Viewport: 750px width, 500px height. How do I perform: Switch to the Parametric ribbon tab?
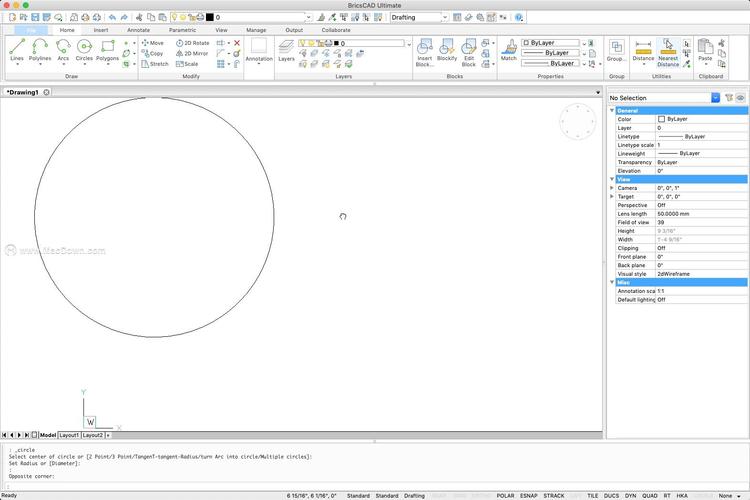pyautogui.click(x=182, y=30)
